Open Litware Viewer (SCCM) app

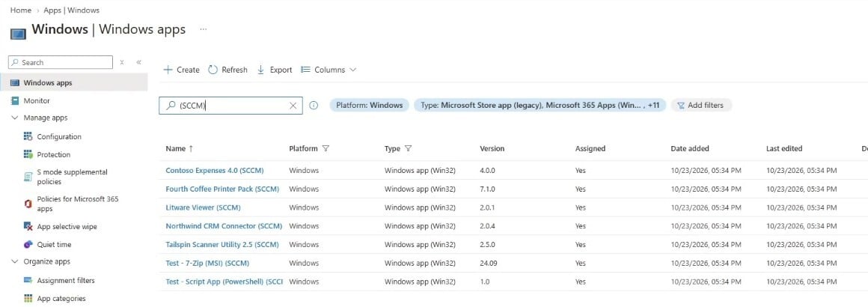pyautogui.click(x=204, y=208)
